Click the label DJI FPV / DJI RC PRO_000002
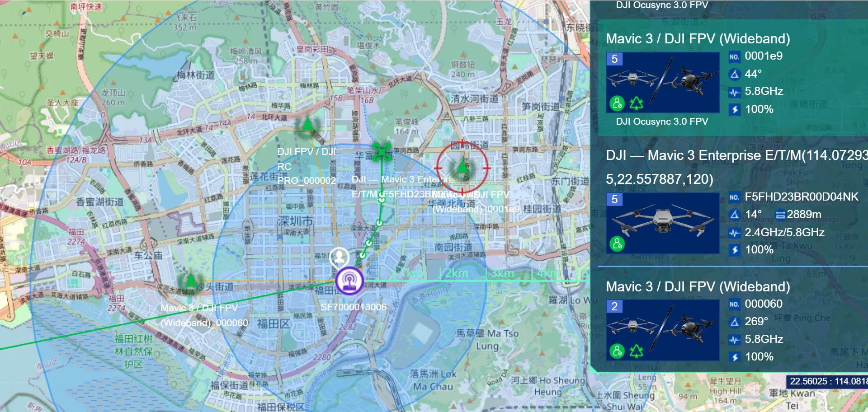868x412 pixels. click(306, 165)
